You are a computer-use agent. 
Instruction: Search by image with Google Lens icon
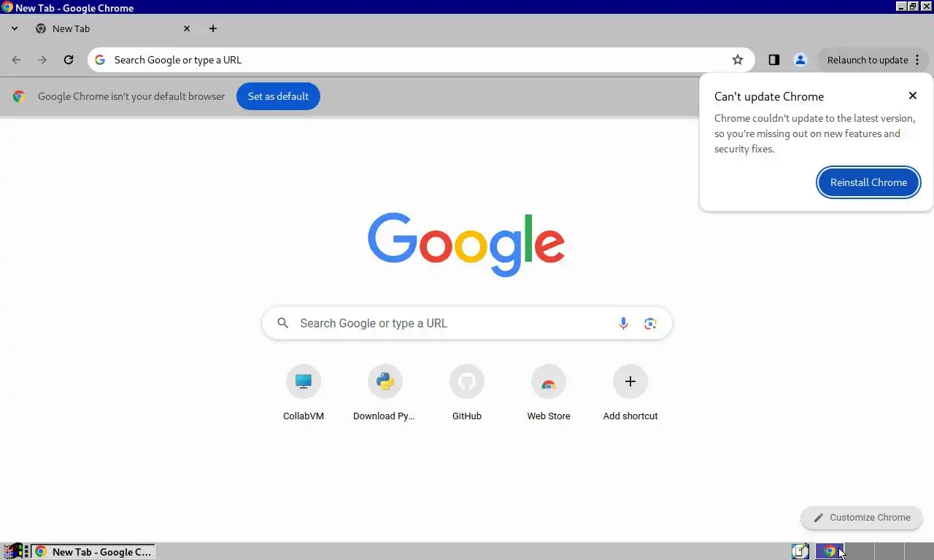[650, 323]
